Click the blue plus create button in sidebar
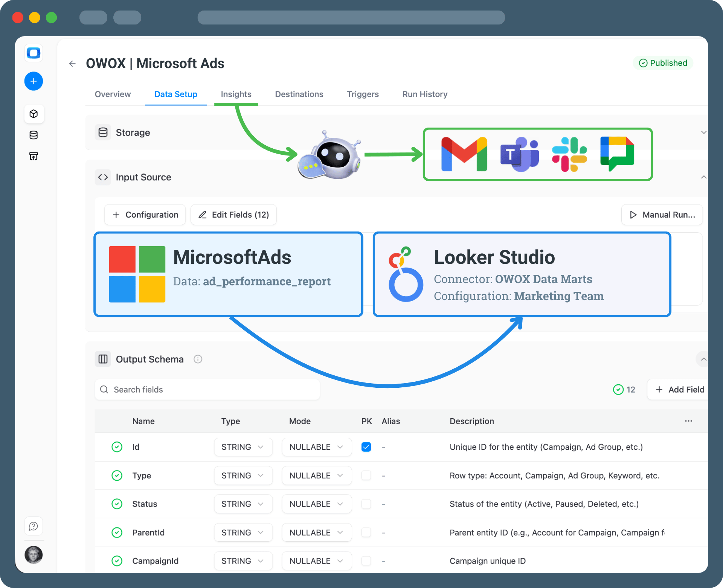This screenshot has height=588, width=723. coord(34,81)
